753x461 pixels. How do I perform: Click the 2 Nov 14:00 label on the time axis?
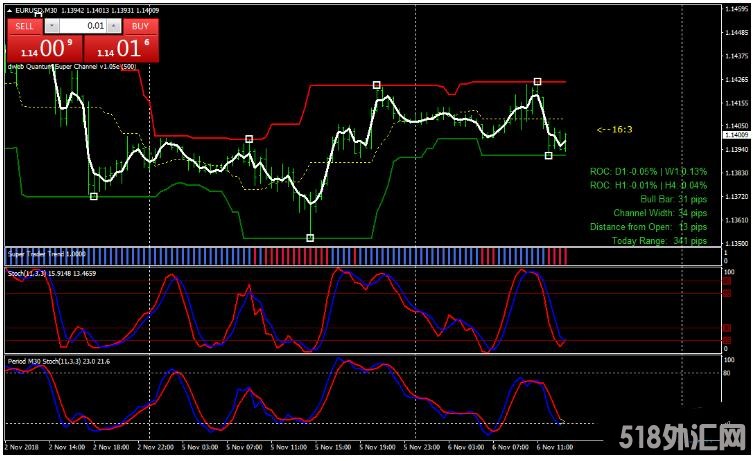point(67,447)
